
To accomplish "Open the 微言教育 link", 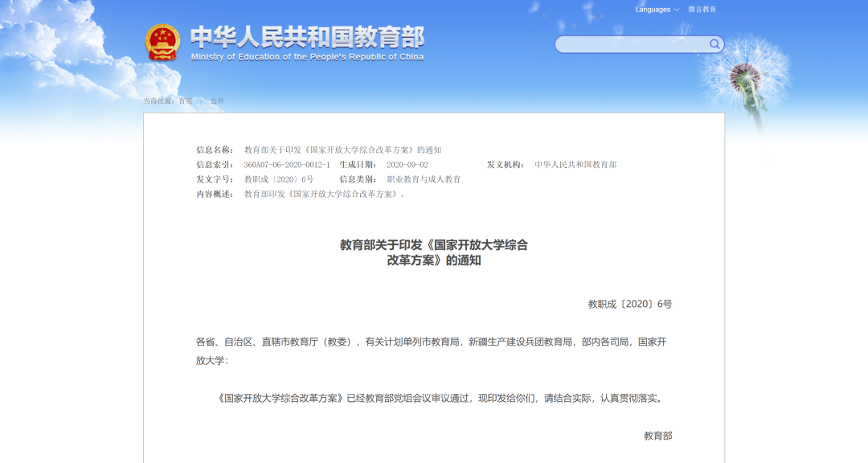I will 702,10.
